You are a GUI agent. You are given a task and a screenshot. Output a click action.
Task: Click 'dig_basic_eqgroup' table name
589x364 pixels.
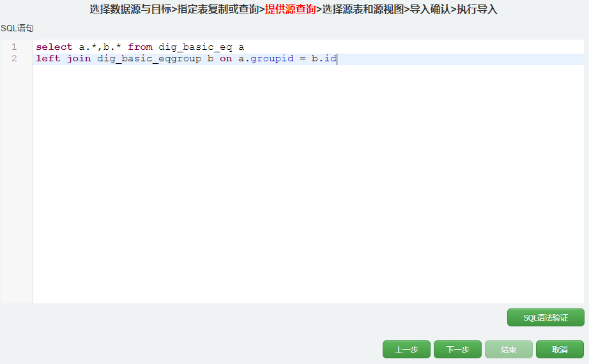pos(149,59)
